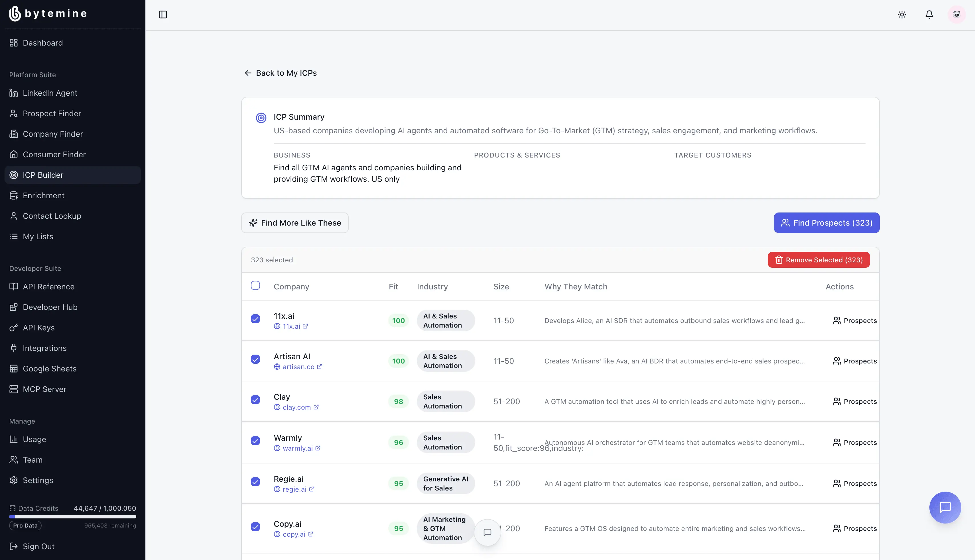
Task: Switch theme with the sun icon
Action: pyautogui.click(x=902, y=15)
